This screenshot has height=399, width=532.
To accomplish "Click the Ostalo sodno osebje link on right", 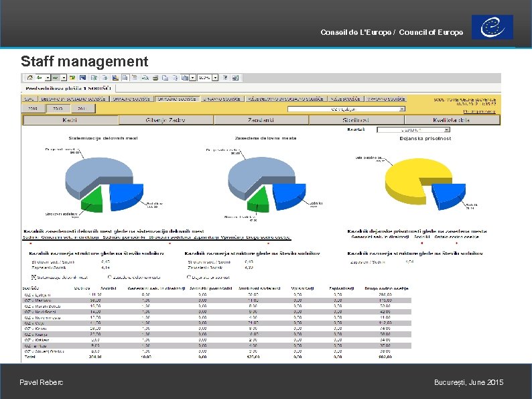I will click(457, 237).
